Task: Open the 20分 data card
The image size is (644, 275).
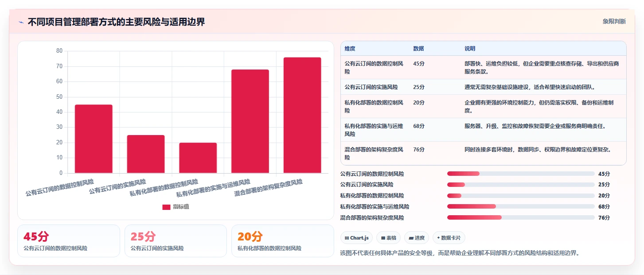Action: (x=283, y=241)
